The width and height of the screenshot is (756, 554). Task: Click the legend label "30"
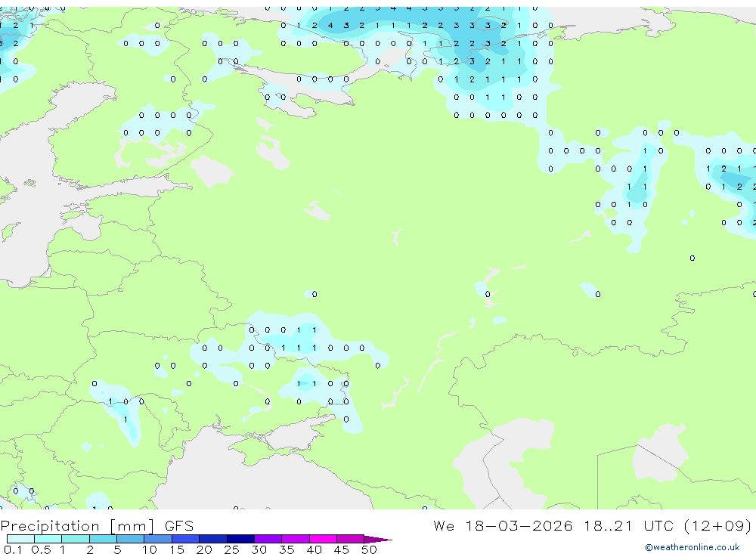click(x=259, y=549)
